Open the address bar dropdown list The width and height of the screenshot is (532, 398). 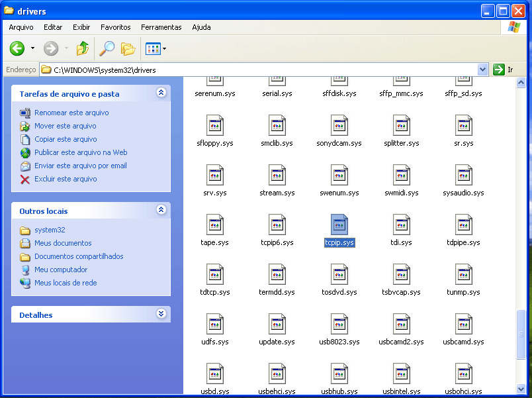482,70
